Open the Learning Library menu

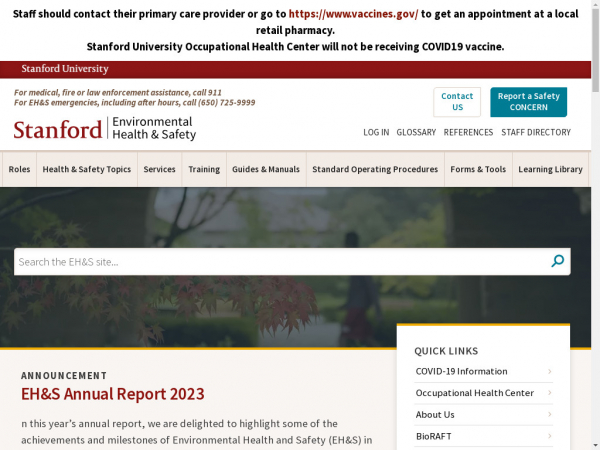pos(550,169)
